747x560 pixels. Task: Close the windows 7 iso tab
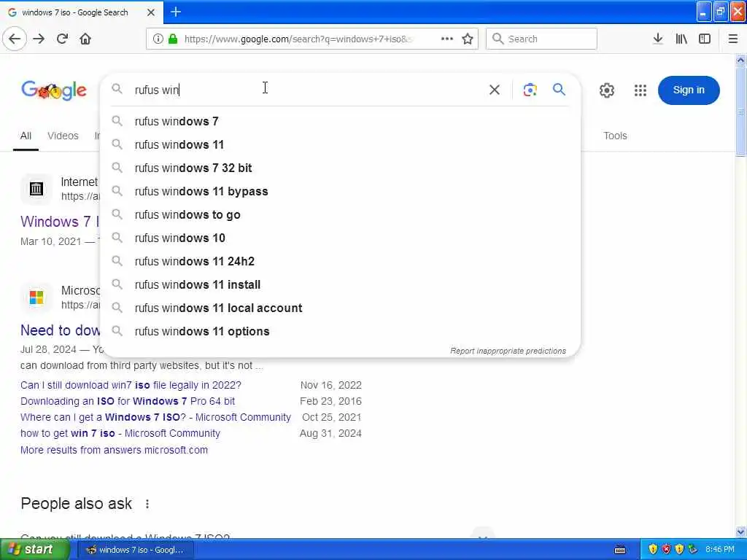[151, 12]
